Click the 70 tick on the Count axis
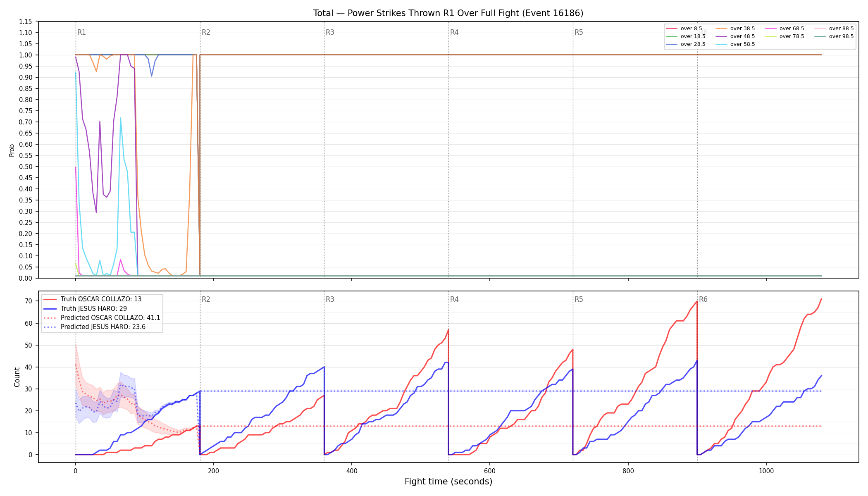Image resolution: width=868 pixels, height=496 pixels. coord(28,301)
